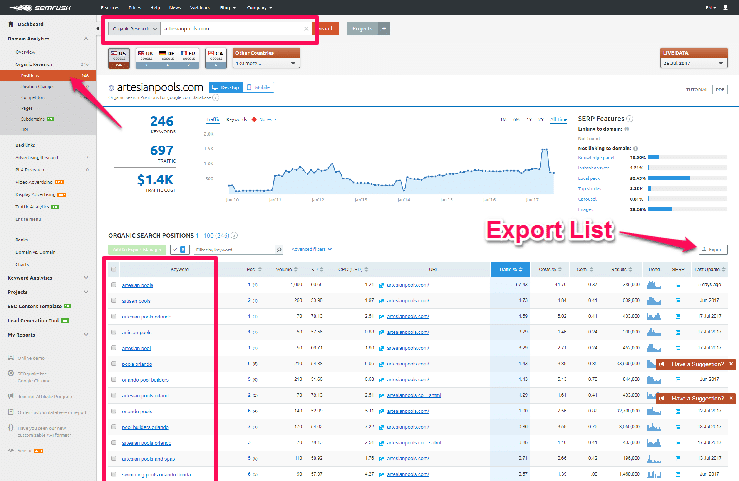The width and height of the screenshot is (739, 481).
Task: Select the All time chart range tab
Action: [x=558, y=120]
